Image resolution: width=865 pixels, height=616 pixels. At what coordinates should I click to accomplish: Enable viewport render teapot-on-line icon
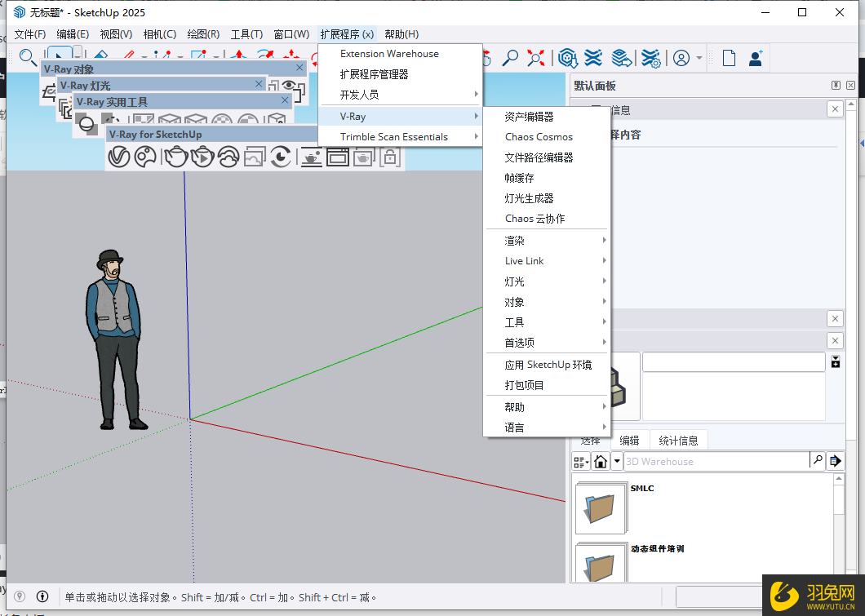click(x=312, y=157)
